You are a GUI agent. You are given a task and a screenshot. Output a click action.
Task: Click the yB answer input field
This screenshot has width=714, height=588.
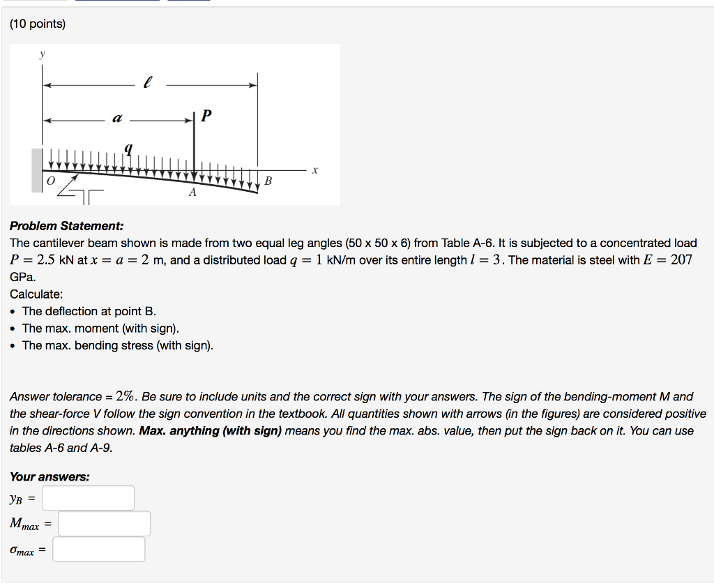pos(87,497)
